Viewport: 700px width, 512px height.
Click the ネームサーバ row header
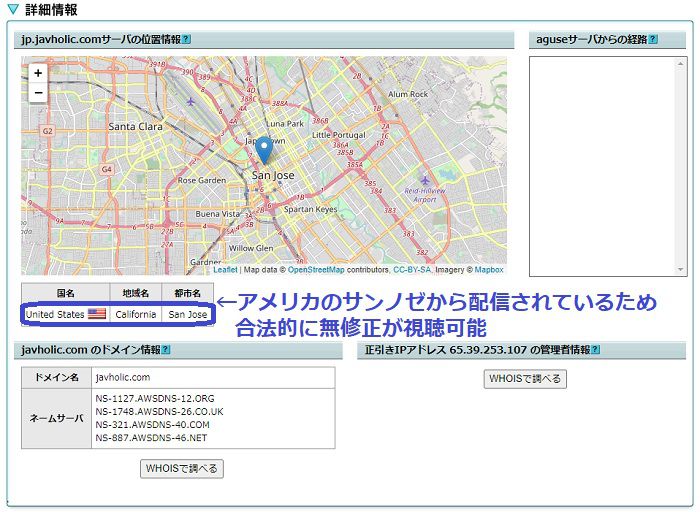(x=57, y=419)
